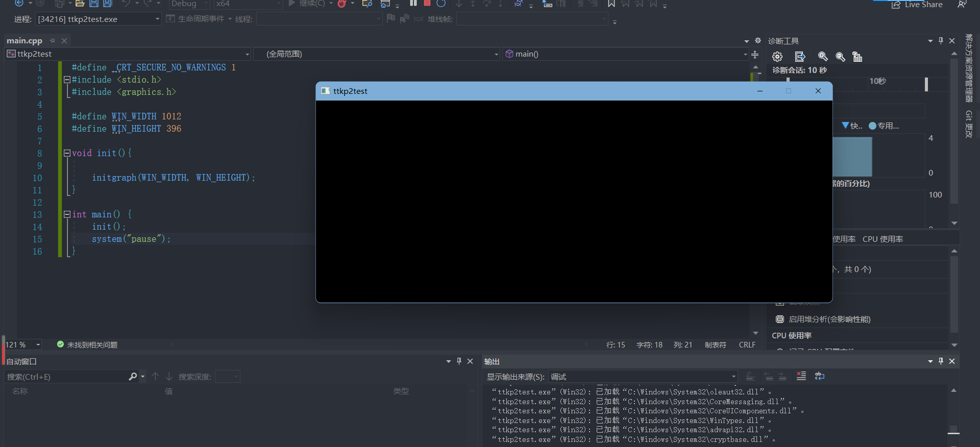This screenshot has width=980, height=447.
Task: Click the output panel scroll-up arrow
Action: [953, 390]
